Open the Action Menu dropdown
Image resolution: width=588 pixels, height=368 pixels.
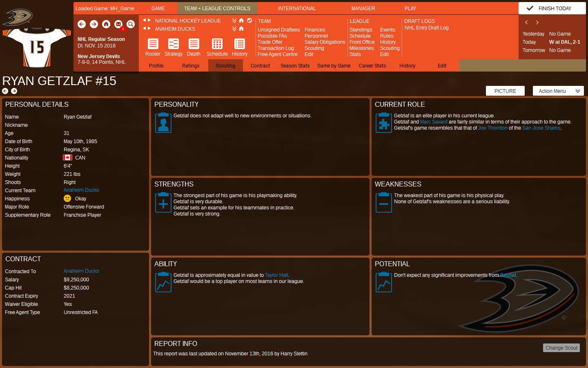[x=558, y=91]
